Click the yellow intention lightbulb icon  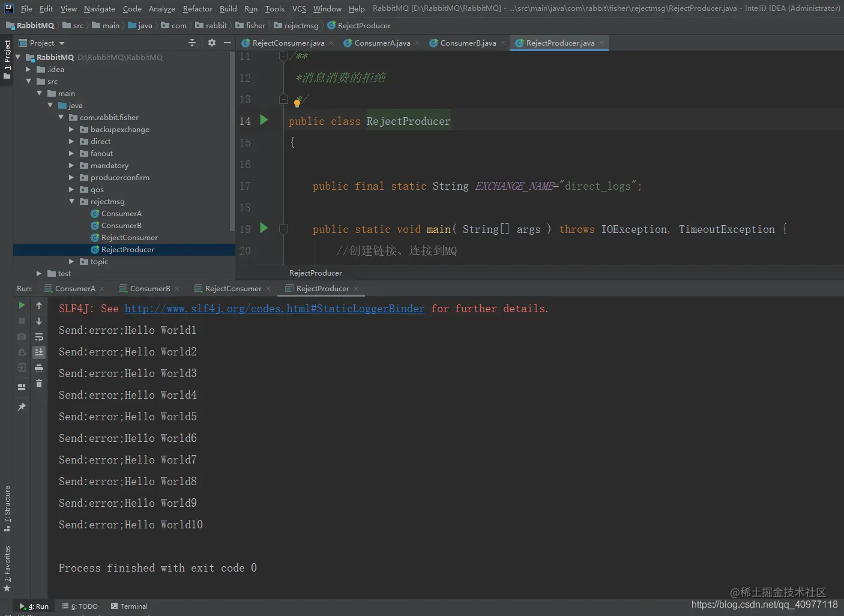(x=297, y=102)
